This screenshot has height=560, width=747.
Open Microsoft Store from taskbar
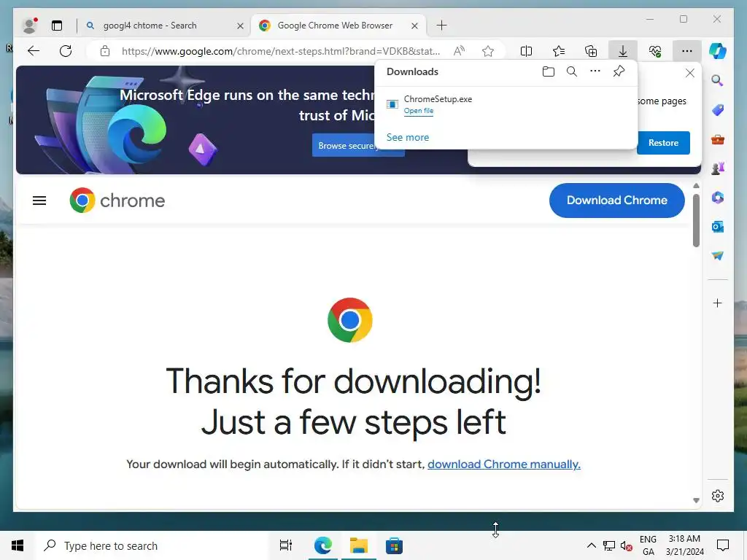click(394, 545)
